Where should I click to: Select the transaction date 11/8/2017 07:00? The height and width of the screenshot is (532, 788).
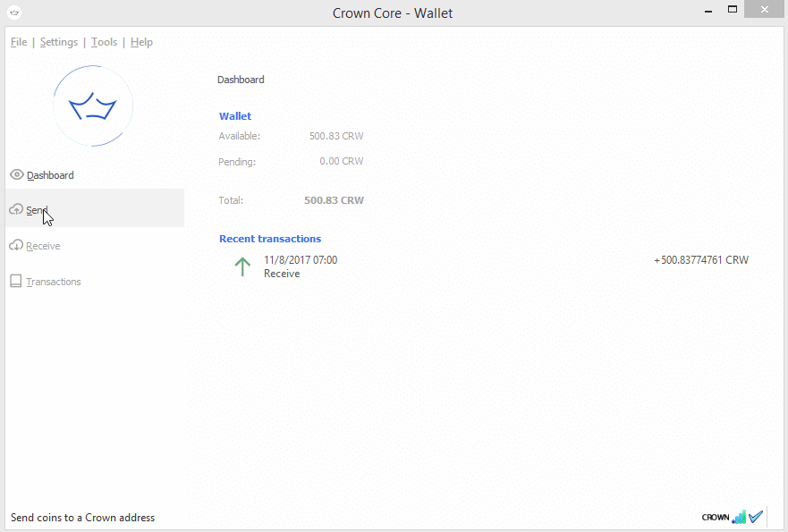coord(301,260)
